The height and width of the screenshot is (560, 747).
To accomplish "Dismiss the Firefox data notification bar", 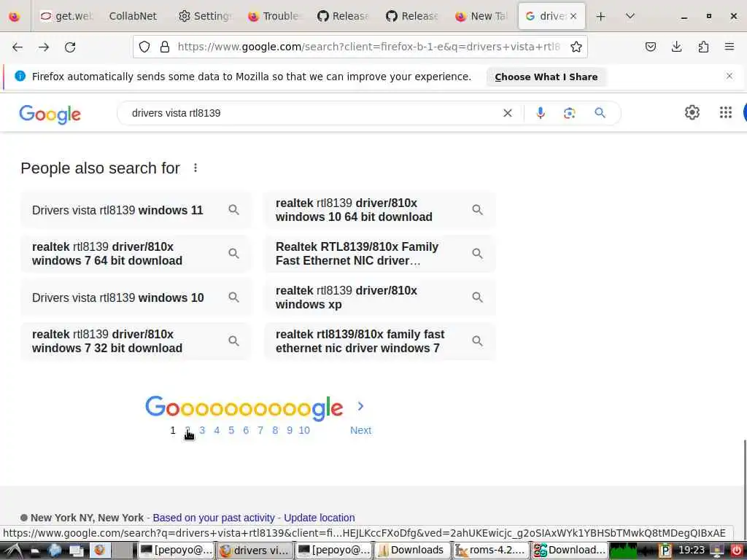I will pyautogui.click(x=729, y=76).
